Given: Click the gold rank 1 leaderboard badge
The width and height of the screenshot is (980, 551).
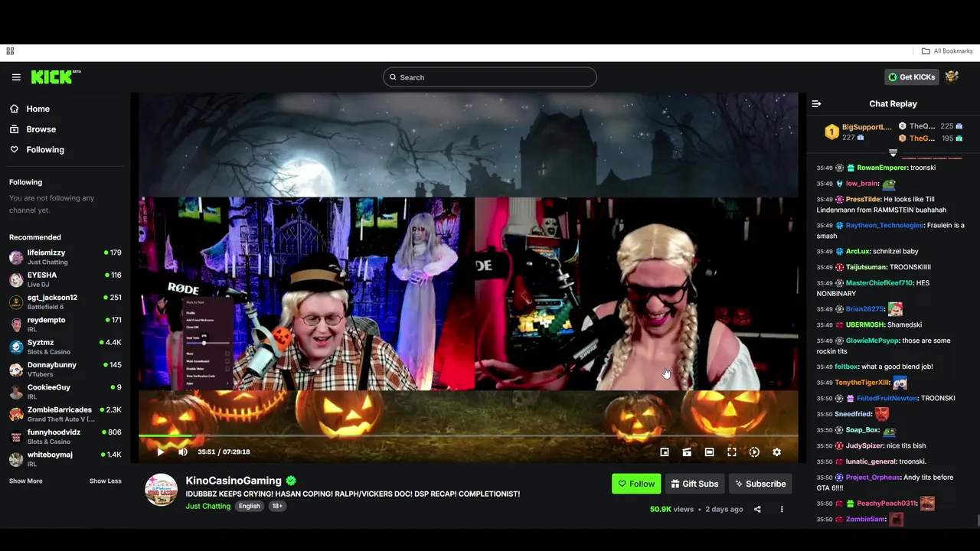Looking at the screenshot, I should coord(831,132).
